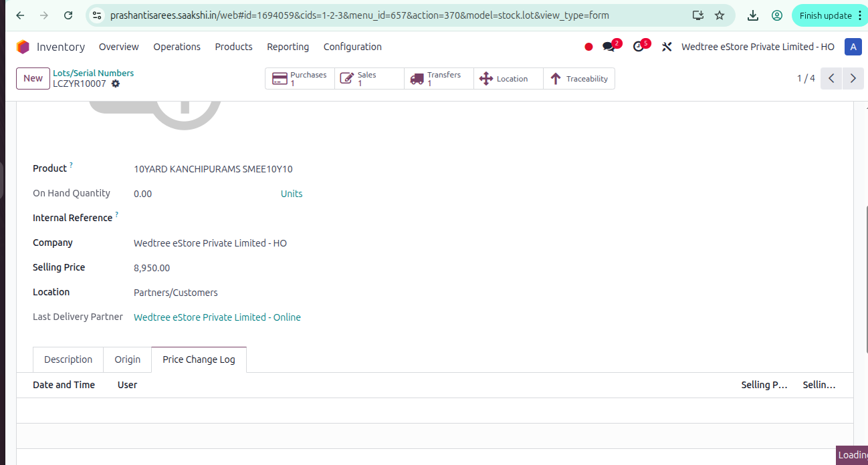
Task: Open the Lots/Serial Numbers breadcrumb link
Action: 93,73
